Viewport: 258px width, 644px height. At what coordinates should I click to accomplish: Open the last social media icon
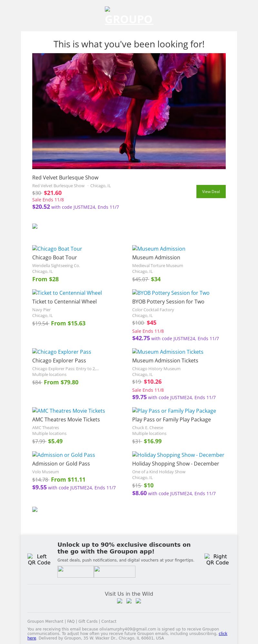click(138, 601)
